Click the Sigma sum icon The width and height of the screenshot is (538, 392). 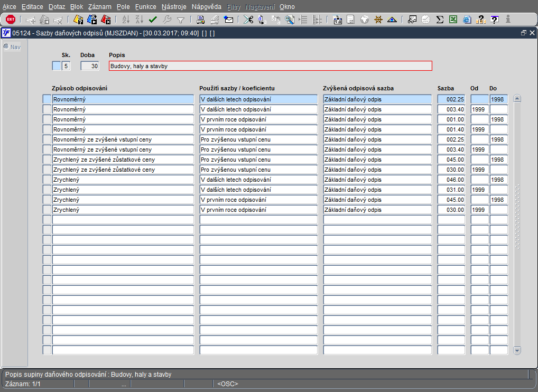pos(440,20)
